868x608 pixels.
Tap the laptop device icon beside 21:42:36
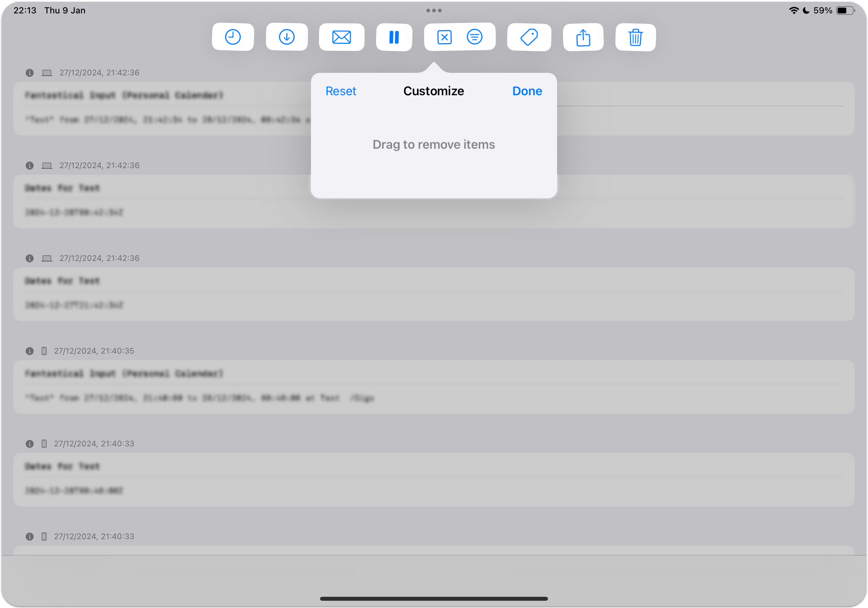point(46,72)
